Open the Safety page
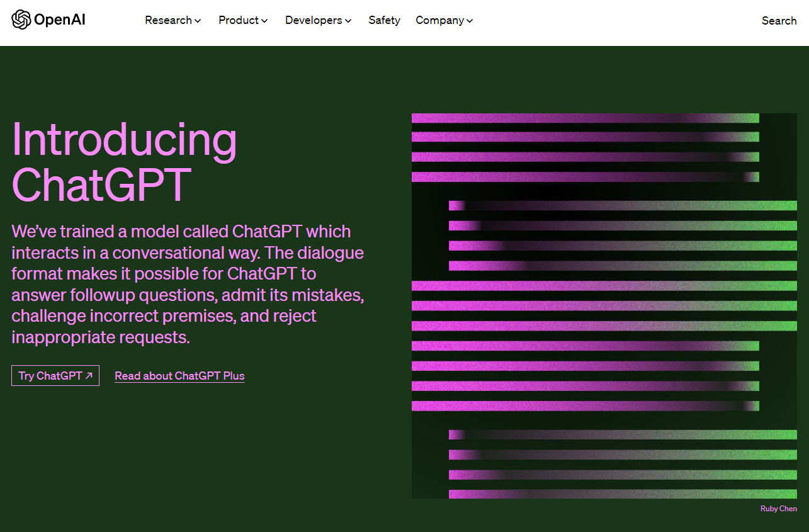 (x=384, y=20)
